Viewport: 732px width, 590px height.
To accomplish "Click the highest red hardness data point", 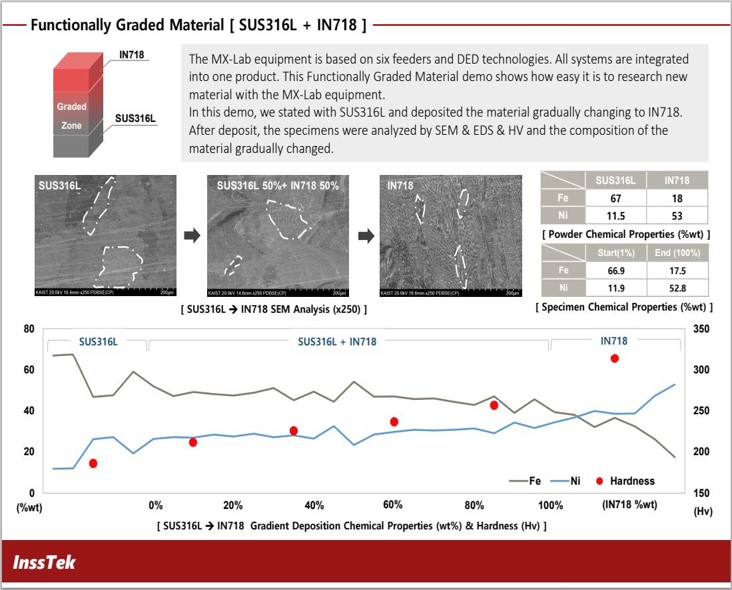I will click(615, 358).
